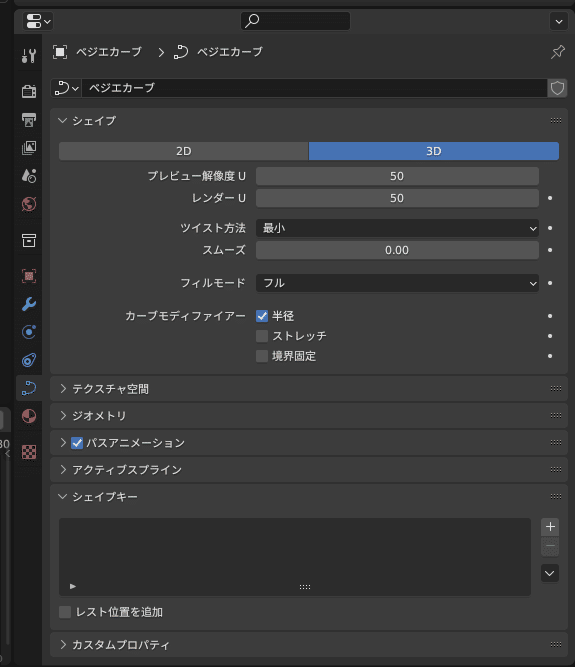Toggle the pin icon for this ID

click(x=558, y=52)
